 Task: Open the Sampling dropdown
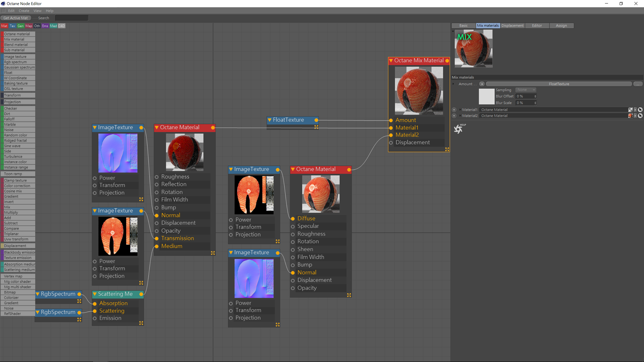click(x=526, y=90)
